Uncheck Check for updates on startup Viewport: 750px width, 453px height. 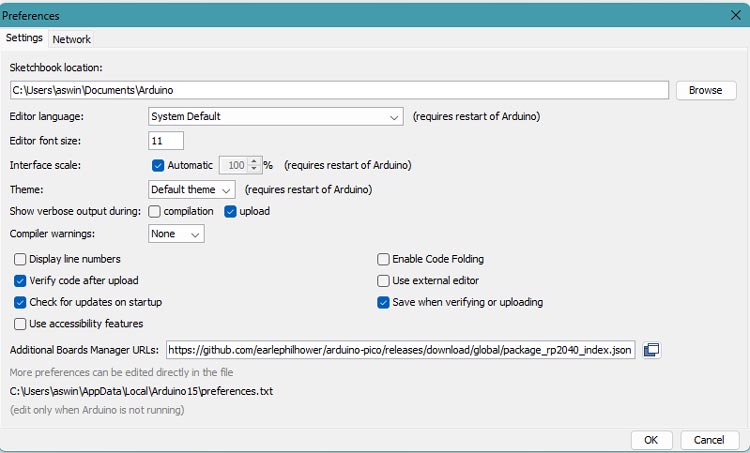(20, 302)
